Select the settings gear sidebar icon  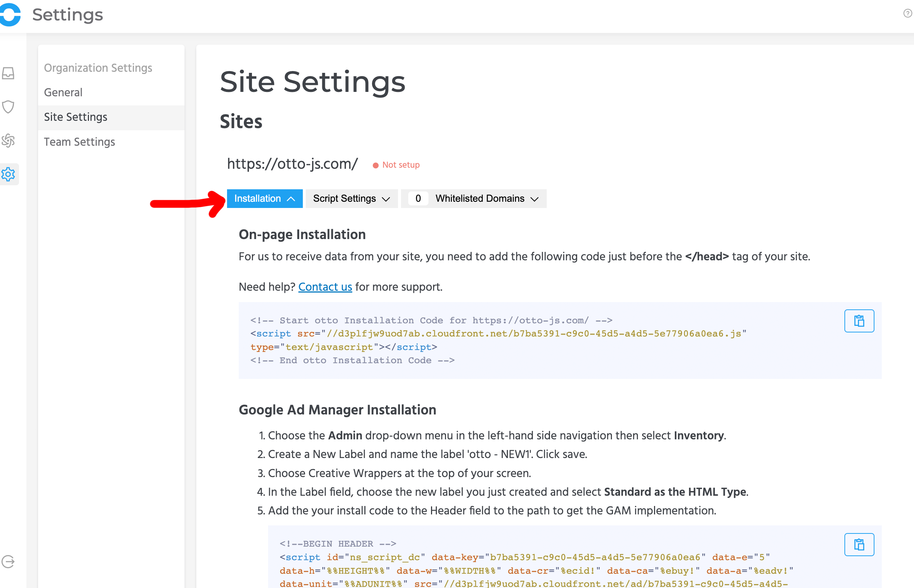pos(8,174)
